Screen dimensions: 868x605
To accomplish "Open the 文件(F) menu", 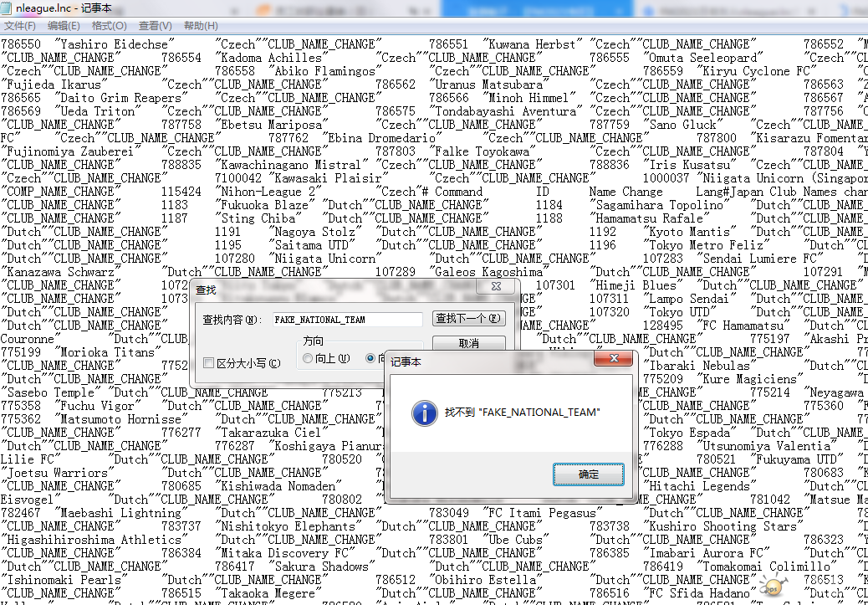I will pyautogui.click(x=20, y=26).
